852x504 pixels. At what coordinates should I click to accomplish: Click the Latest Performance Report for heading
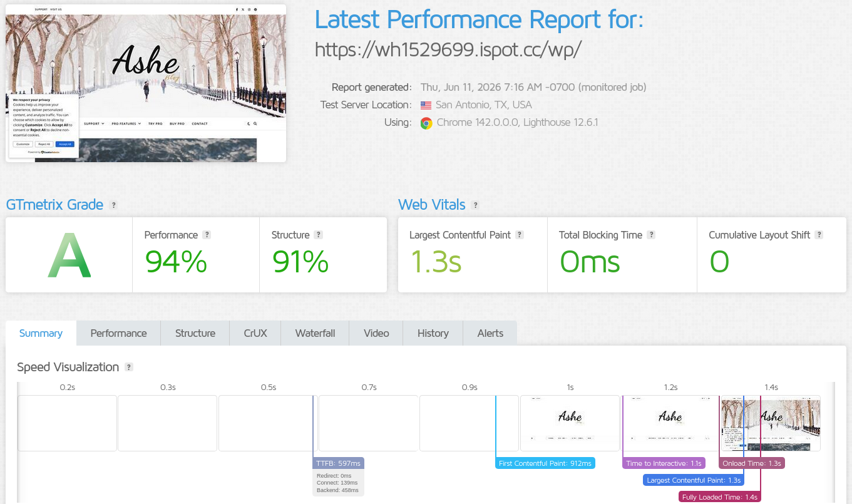[x=479, y=19]
